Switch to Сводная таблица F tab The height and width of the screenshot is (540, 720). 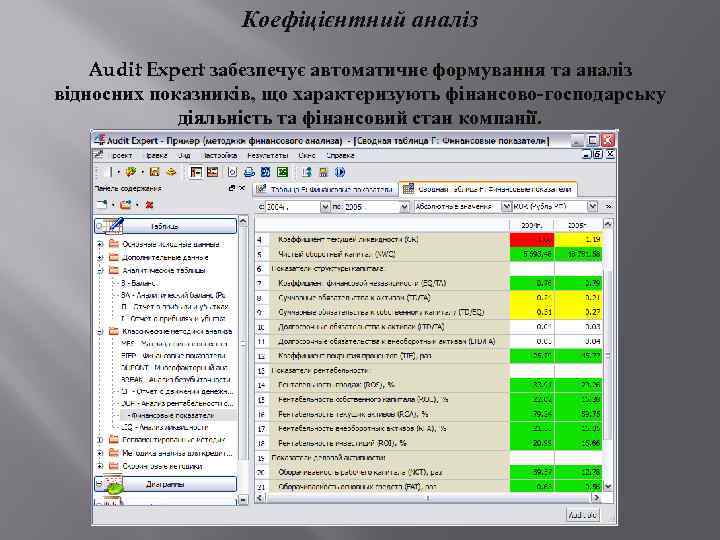coord(488,189)
